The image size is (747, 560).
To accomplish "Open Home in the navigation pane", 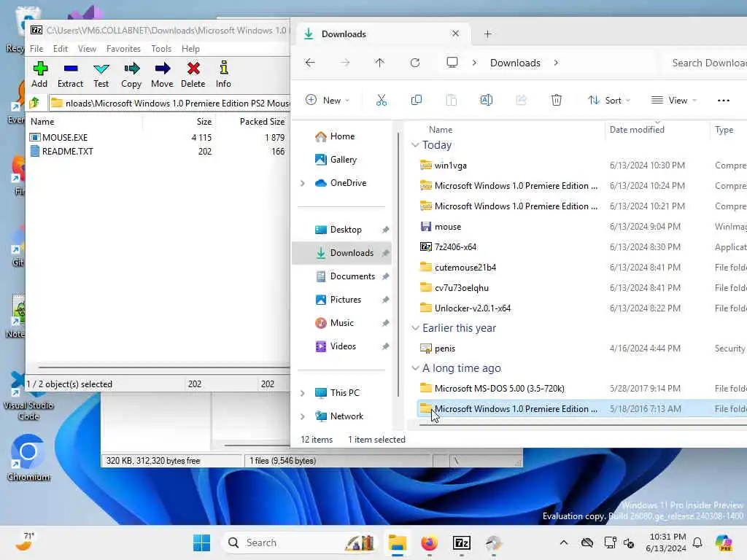I will [x=341, y=136].
